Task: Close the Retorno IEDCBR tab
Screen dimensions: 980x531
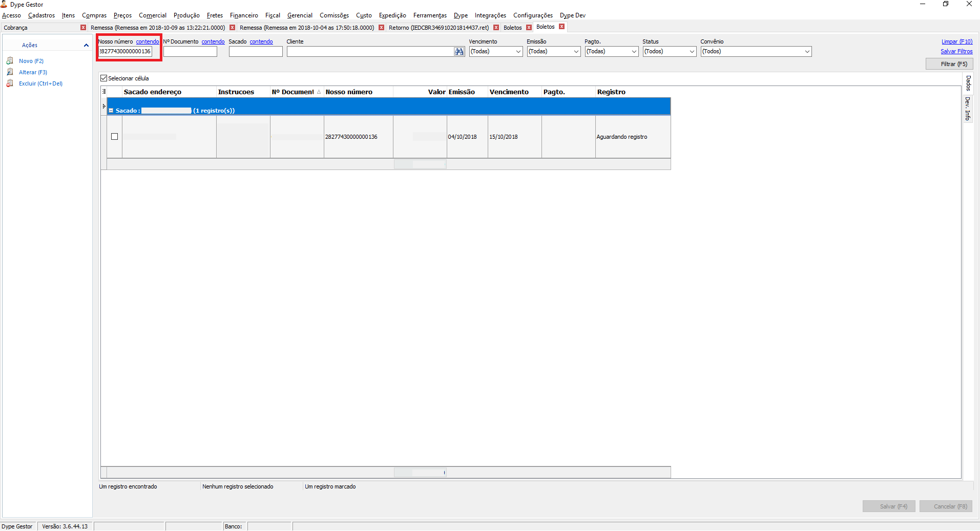Action: [496, 28]
